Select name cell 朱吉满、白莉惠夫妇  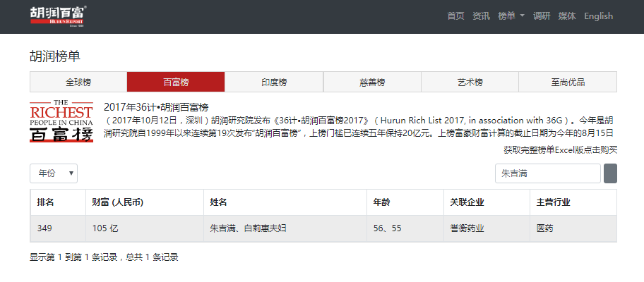coord(285,228)
